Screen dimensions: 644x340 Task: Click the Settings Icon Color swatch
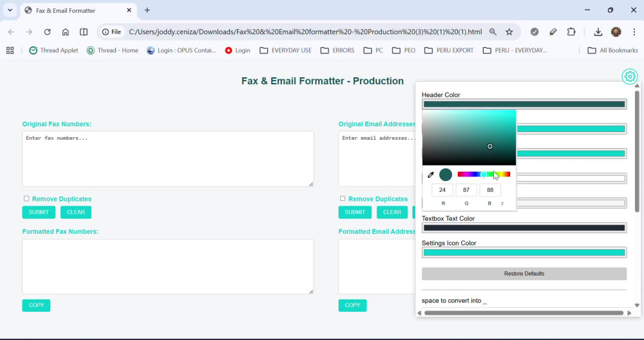pyautogui.click(x=524, y=252)
